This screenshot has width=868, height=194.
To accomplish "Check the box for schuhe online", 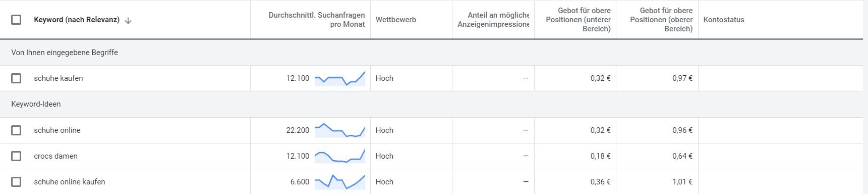I will pos(16,130).
